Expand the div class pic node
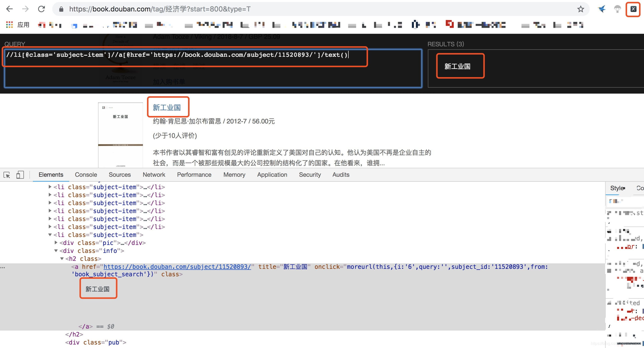Image resolution: width=644 pixels, height=348 pixels. [x=56, y=242]
